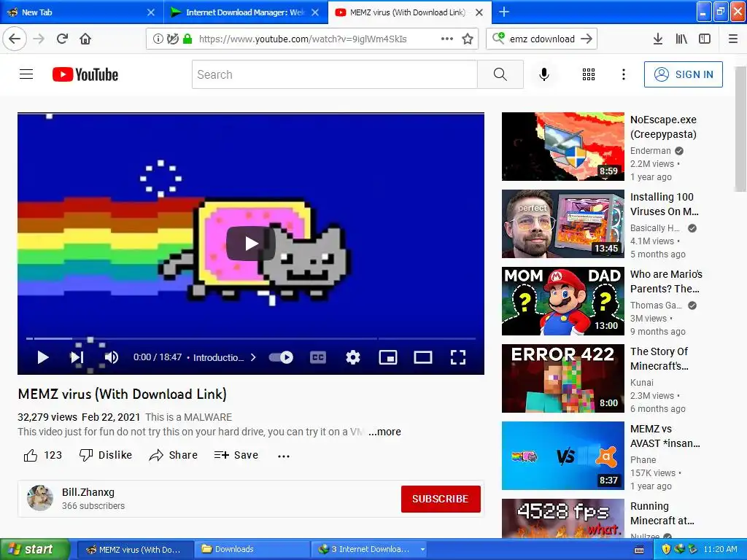Open Installing 100 Viruses video title
Screen dimensions: 747x560
664,204
